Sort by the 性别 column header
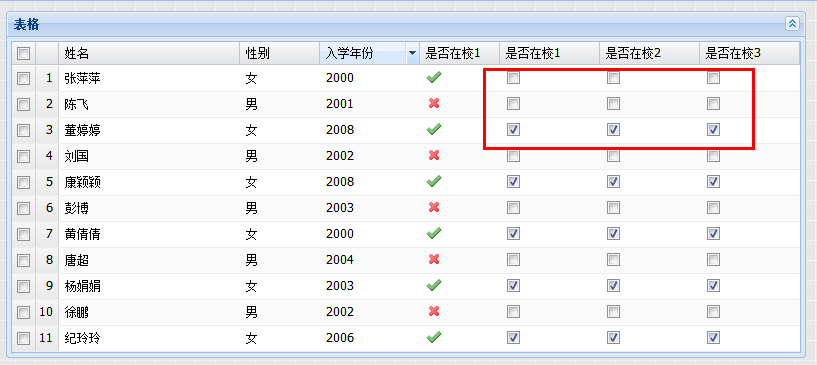The height and width of the screenshot is (365, 817). 280,53
